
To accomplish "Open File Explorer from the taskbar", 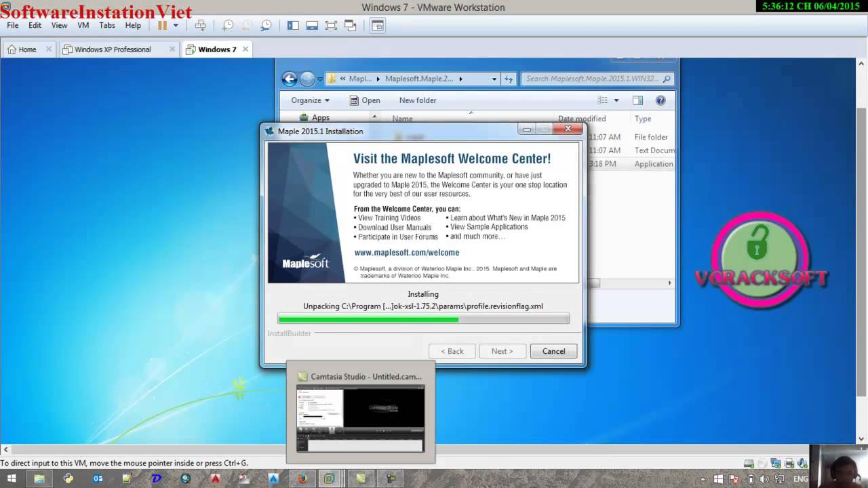I will coord(39,479).
